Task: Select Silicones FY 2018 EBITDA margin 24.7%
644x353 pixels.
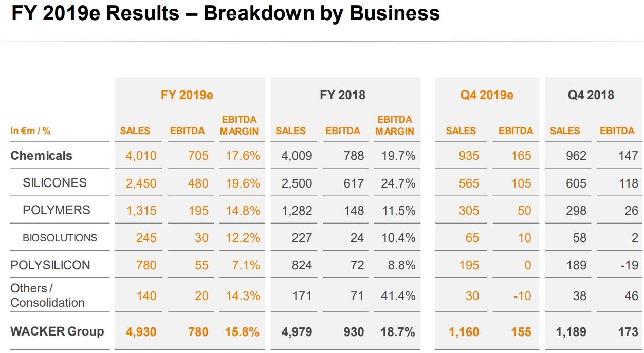Action: tap(398, 183)
